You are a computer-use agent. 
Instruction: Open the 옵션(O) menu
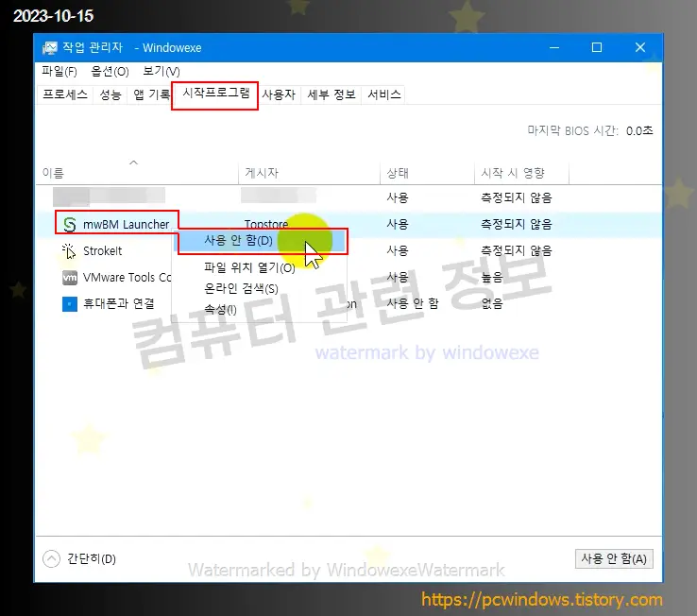pyautogui.click(x=110, y=71)
